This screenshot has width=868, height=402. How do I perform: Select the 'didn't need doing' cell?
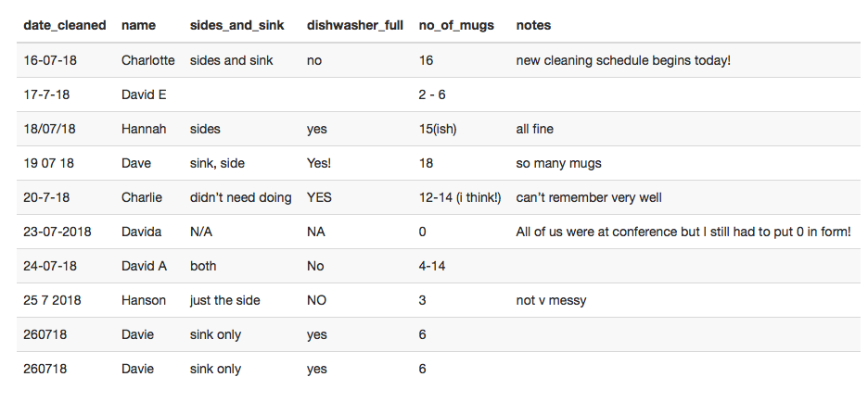pyautogui.click(x=240, y=197)
